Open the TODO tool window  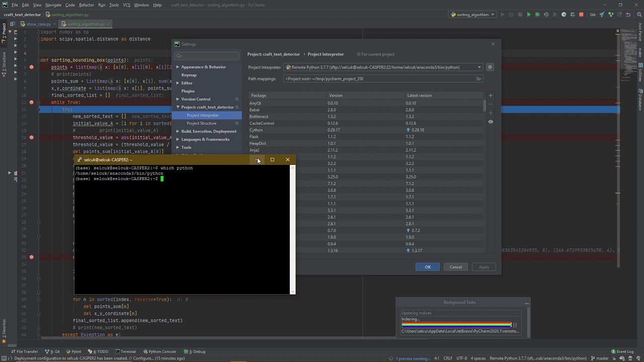(99, 351)
